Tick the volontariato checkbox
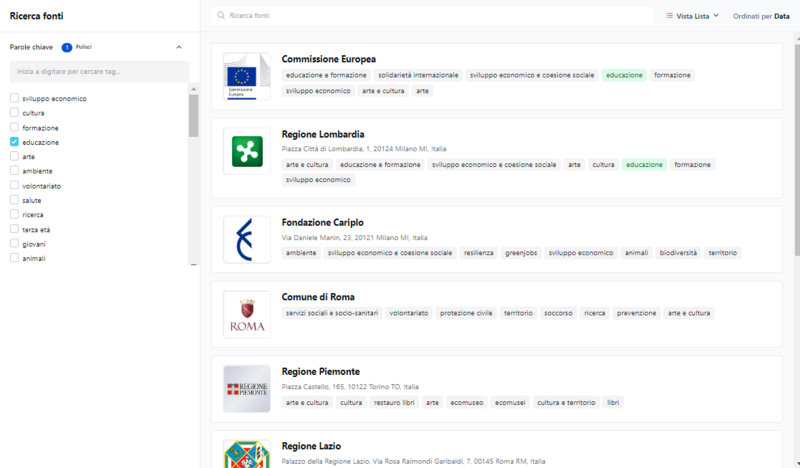The width and height of the screenshot is (800, 468). point(14,185)
